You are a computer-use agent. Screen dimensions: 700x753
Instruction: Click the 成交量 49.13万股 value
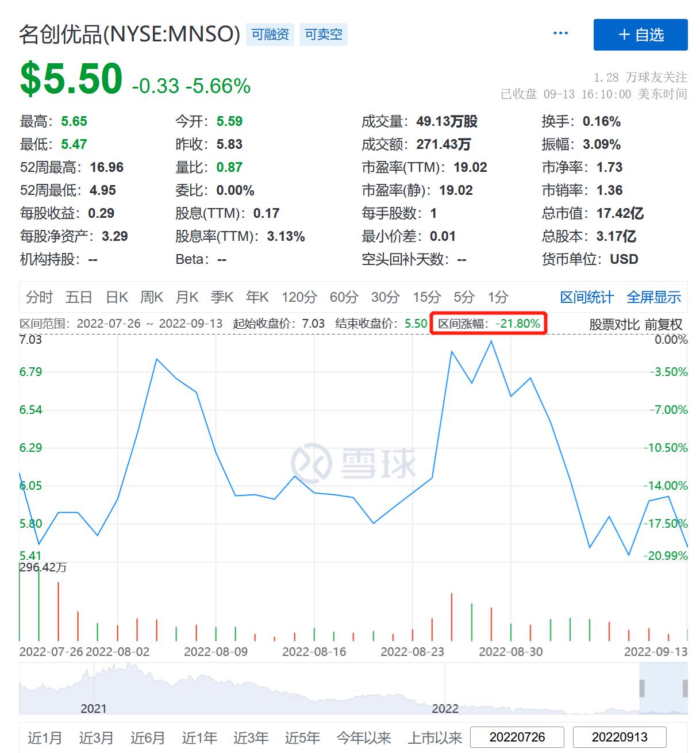pos(447,121)
